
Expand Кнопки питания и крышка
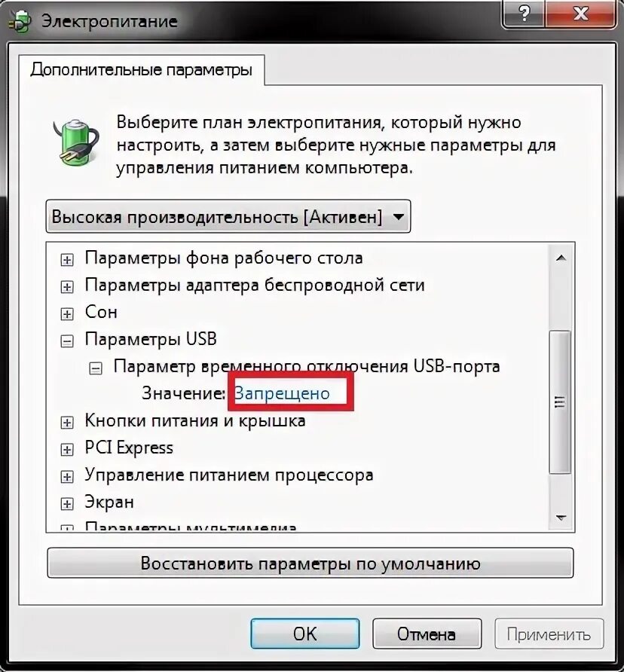tap(66, 423)
